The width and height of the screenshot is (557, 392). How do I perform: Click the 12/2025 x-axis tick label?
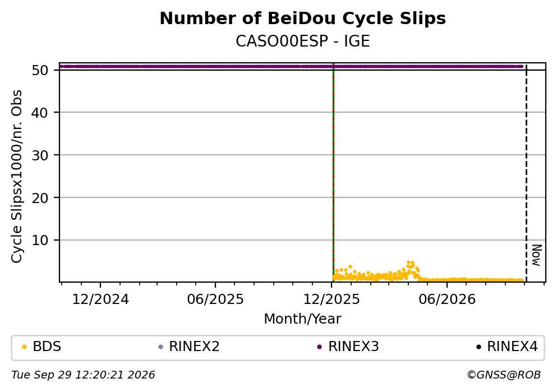(332, 299)
